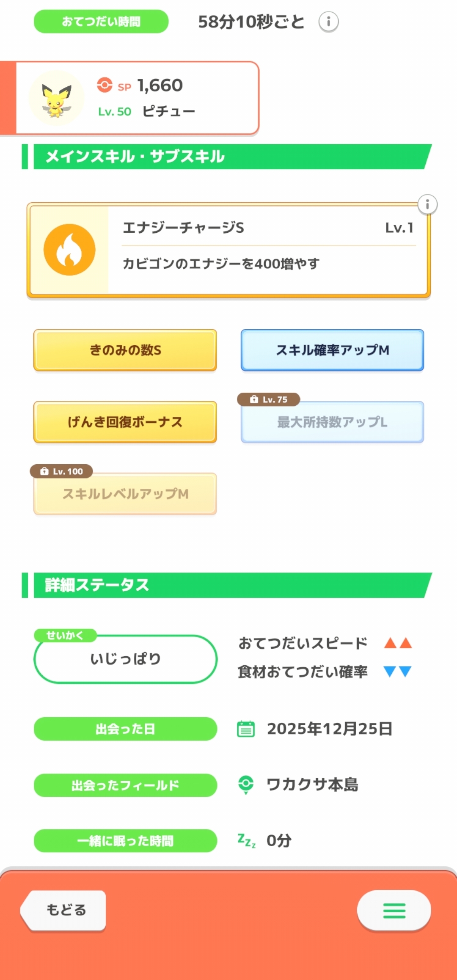Tap the blue down arrows for 食材おてつだい確率
Viewport: 457px width, 980px height.
pos(398,672)
